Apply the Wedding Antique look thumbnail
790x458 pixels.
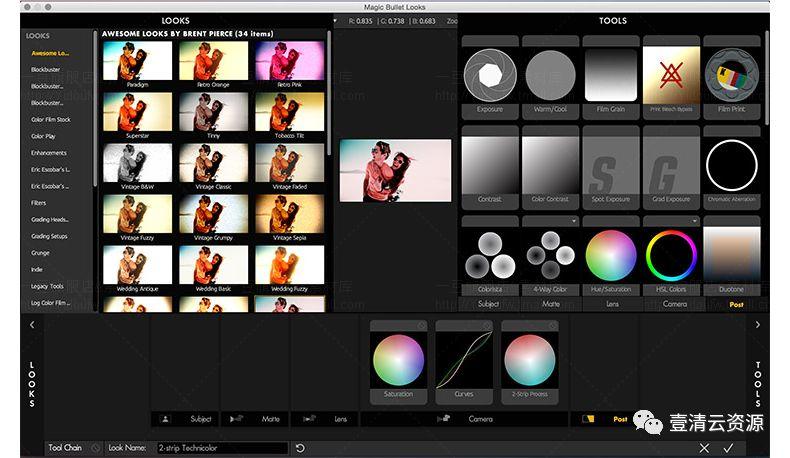(138, 265)
